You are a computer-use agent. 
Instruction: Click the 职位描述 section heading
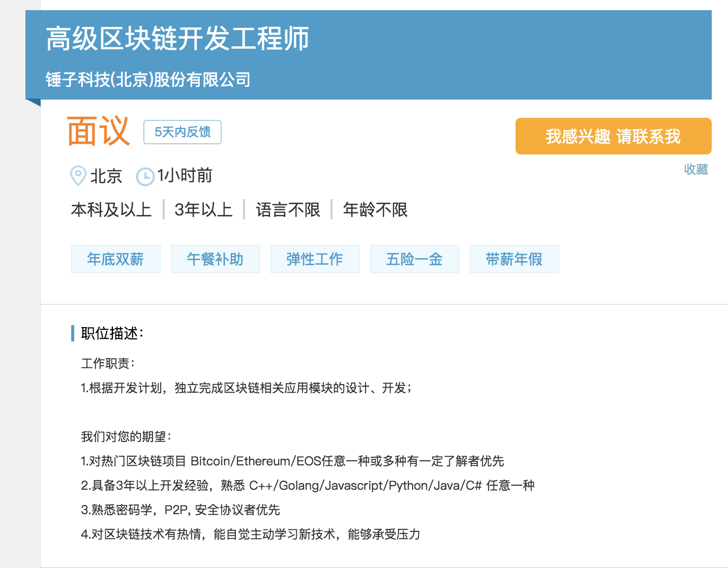pyautogui.click(x=112, y=333)
